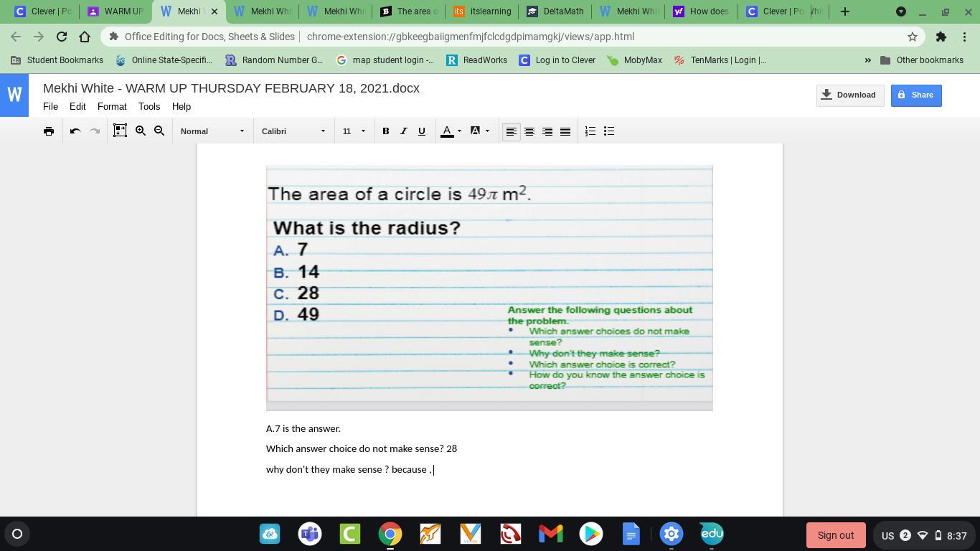Viewport: 980px width, 551px height.
Task: Open the Calibri font dropdown
Action: pyautogui.click(x=293, y=131)
